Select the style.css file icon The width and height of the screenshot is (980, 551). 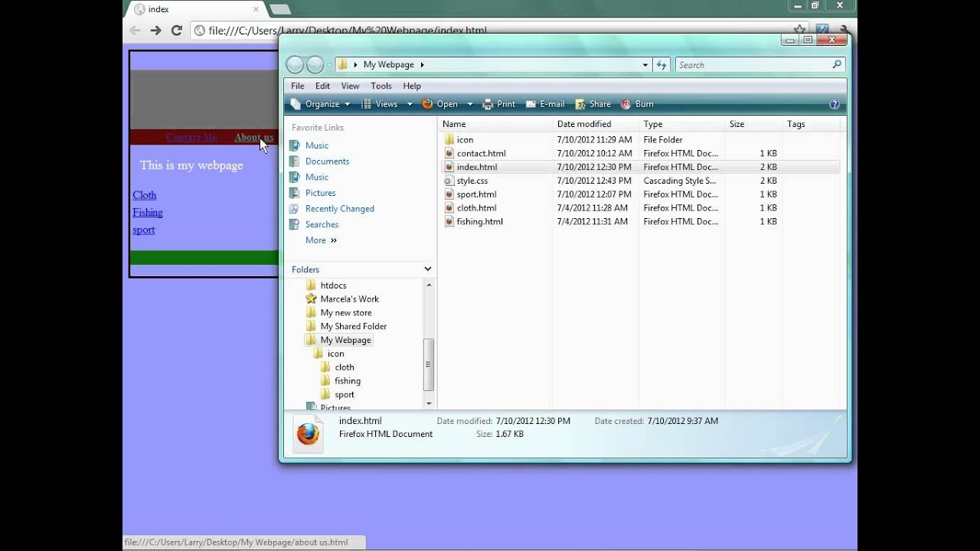click(449, 181)
